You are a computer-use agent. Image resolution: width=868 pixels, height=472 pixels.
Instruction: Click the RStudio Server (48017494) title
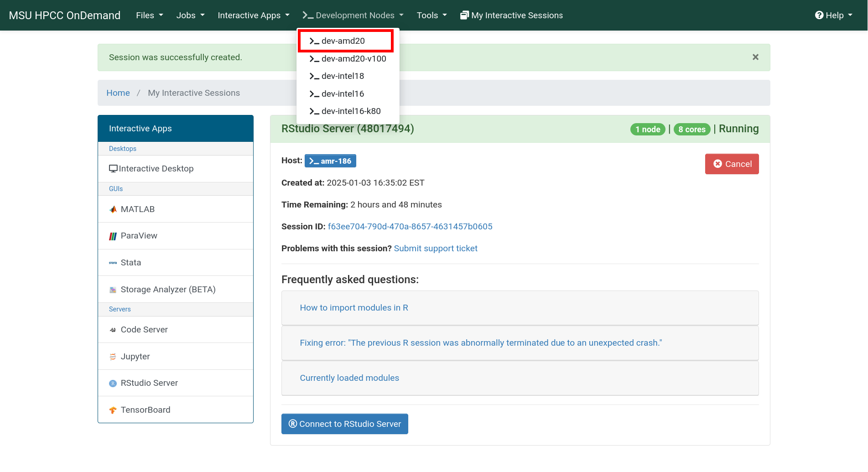[x=348, y=129]
